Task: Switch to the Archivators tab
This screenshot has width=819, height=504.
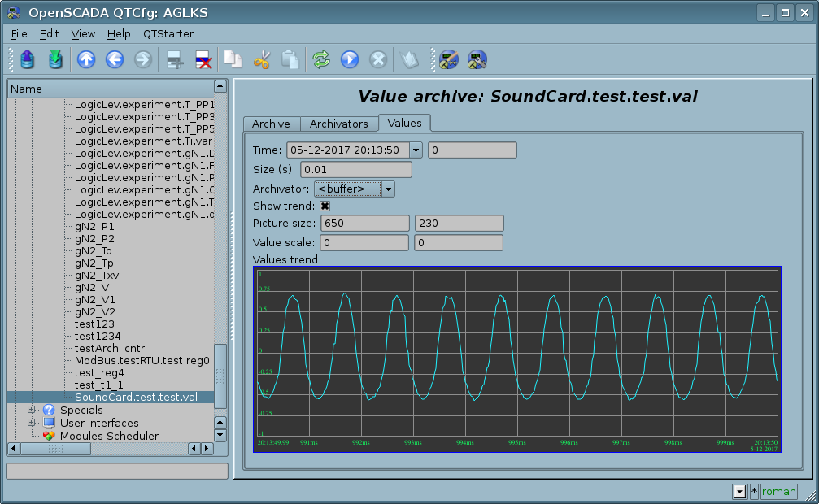Action: point(339,124)
